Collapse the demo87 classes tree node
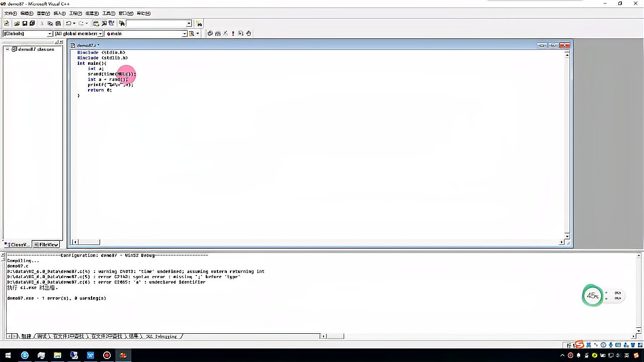644x362 pixels. [8, 49]
